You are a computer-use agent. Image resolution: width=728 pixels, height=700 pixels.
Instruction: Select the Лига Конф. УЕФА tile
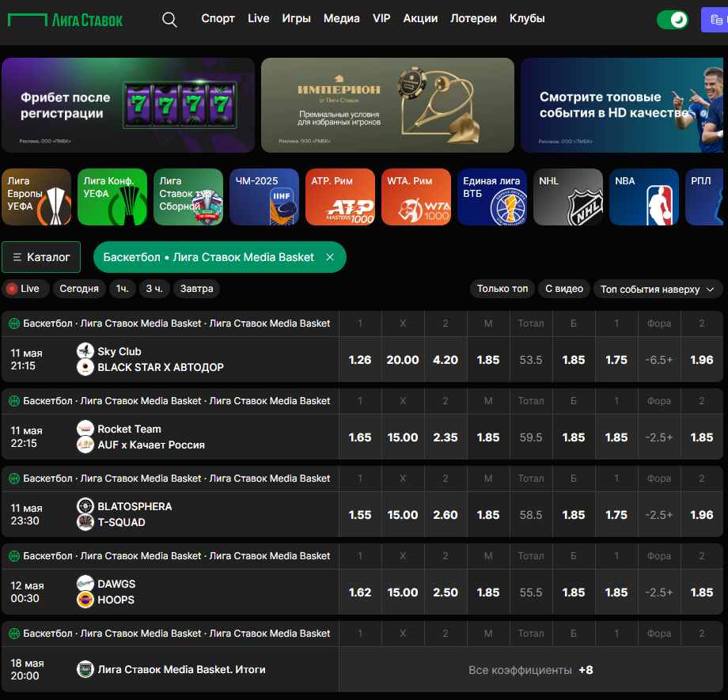click(112, 197)
